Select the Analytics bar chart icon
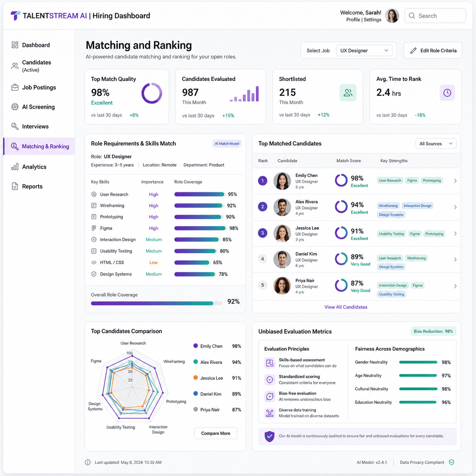 pos(15,167)
